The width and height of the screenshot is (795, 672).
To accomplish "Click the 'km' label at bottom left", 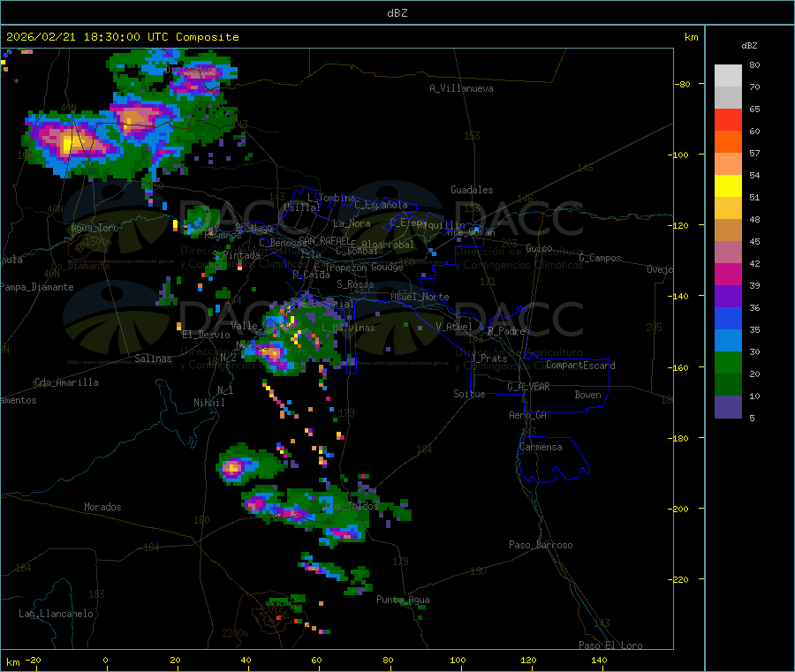I will pos(12,662).
